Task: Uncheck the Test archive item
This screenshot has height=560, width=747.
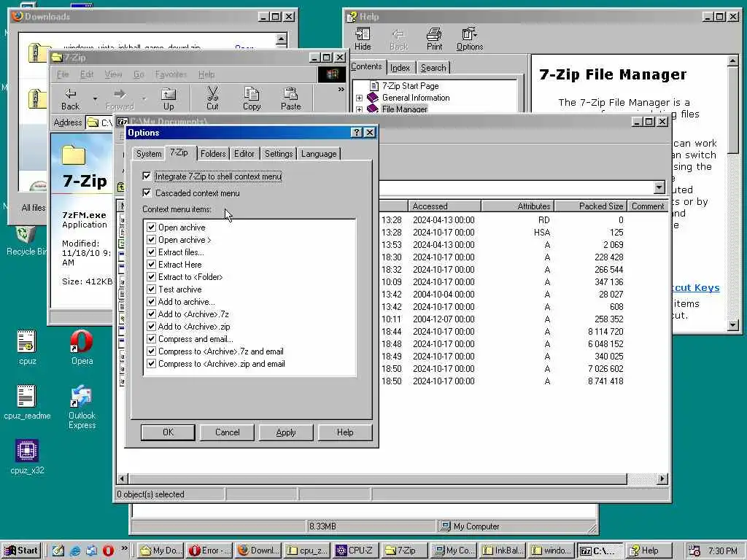Action: click(x=152, y=289)
